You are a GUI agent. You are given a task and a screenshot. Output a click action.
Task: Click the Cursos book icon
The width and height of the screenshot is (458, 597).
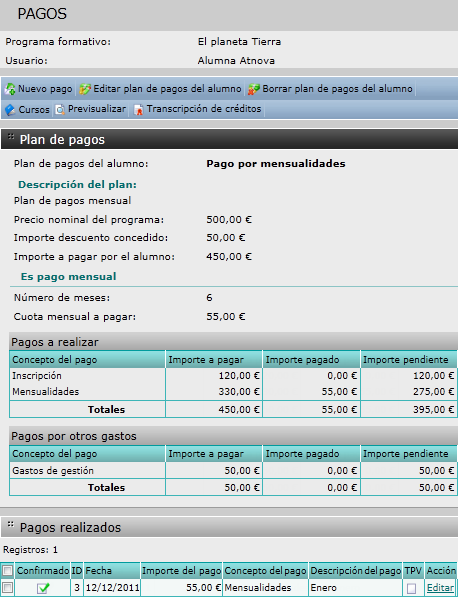pyautogui.click(x=10, y=110)
